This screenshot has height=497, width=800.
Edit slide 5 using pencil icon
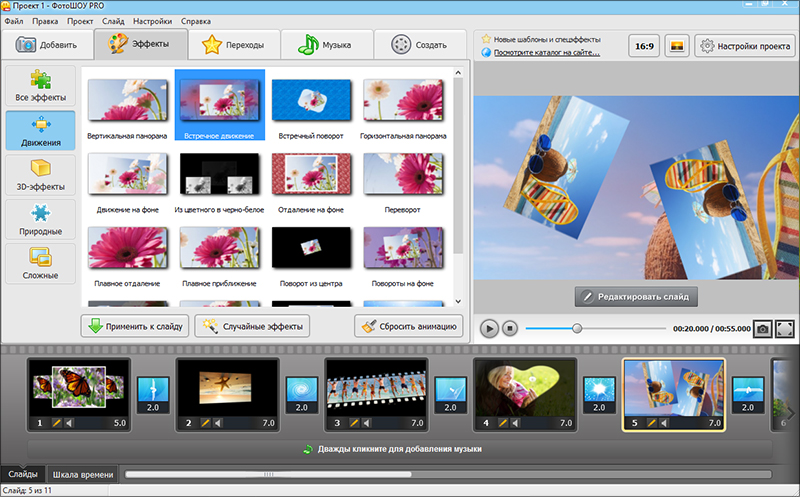pos(652,423)
